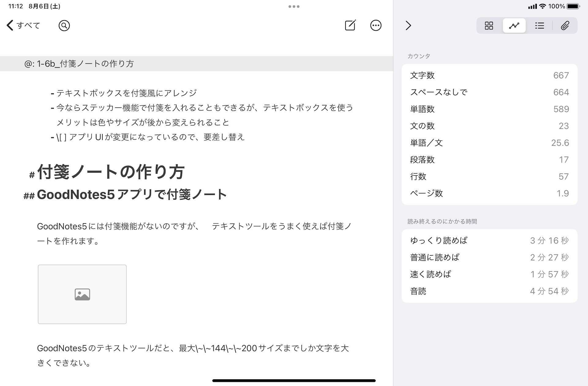This screenshot has width=588, height=386.
Task: Open the more options ellipsis menu
Action: [376, 25]
